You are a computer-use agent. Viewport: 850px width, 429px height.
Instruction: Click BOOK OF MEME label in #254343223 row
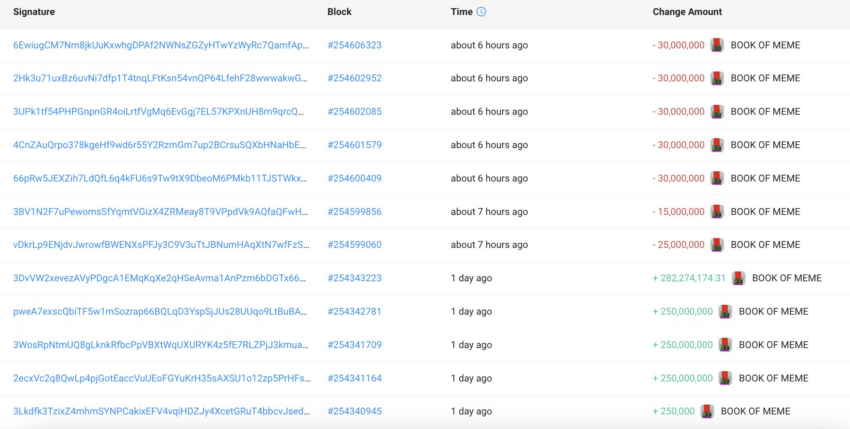787,278
